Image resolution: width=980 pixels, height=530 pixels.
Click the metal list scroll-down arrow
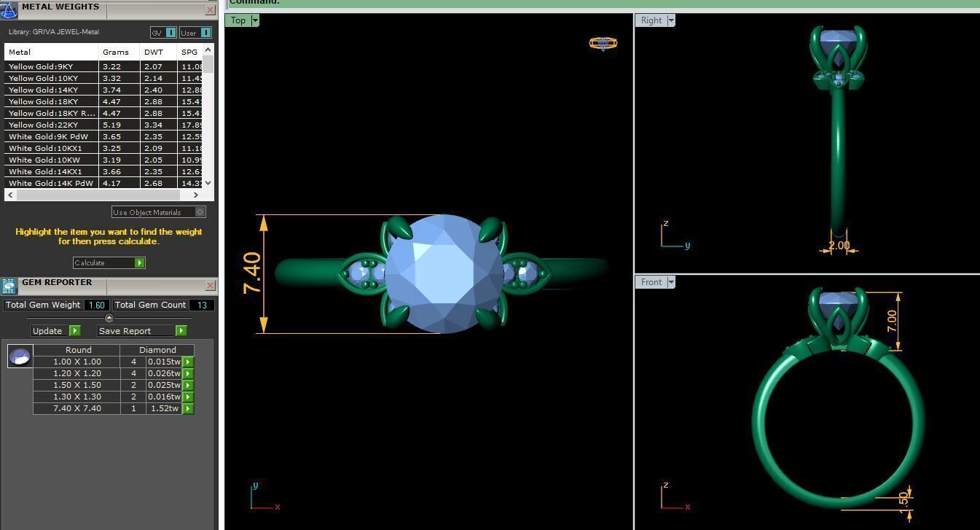pos(208,183)
